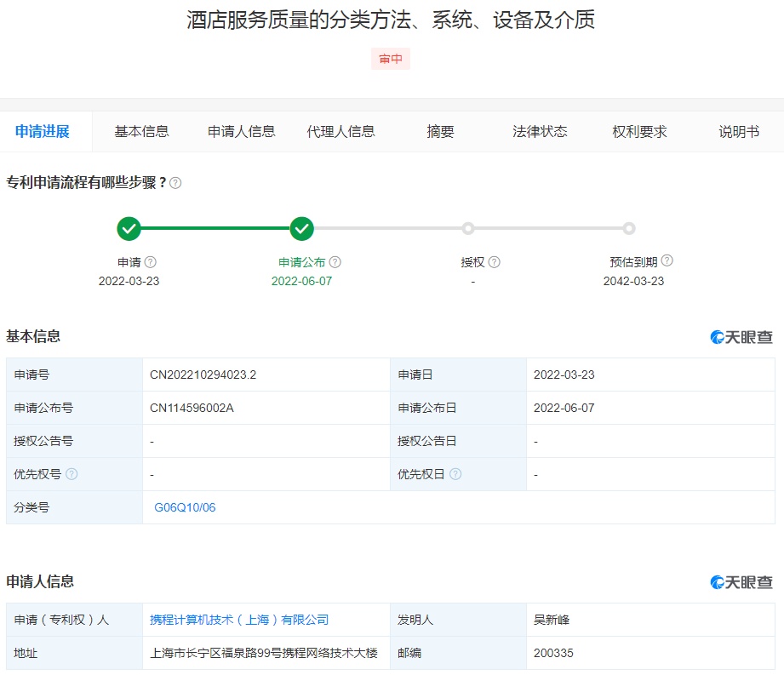Open the 法律状态 tab
Viewport: 784px width, 675px height.
point(540,131)
